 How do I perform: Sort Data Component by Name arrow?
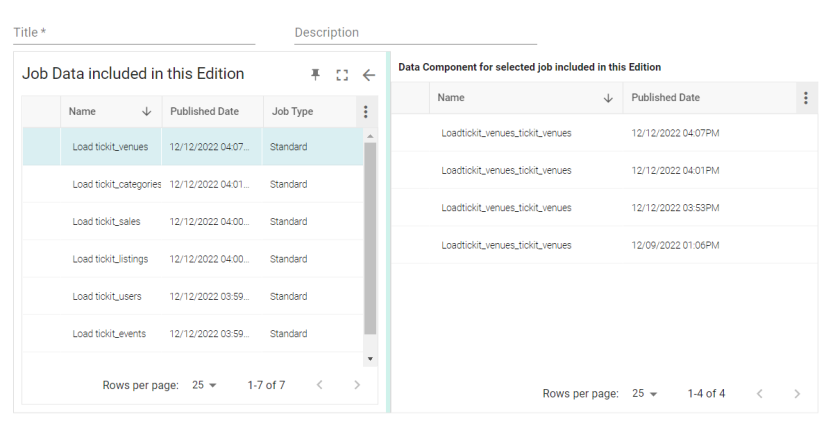click(608, 98)
